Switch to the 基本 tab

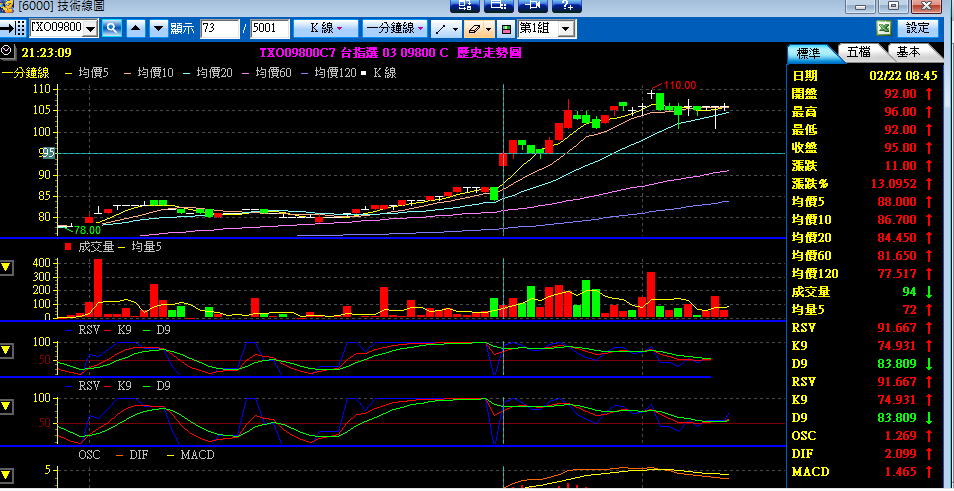[911, 52]
